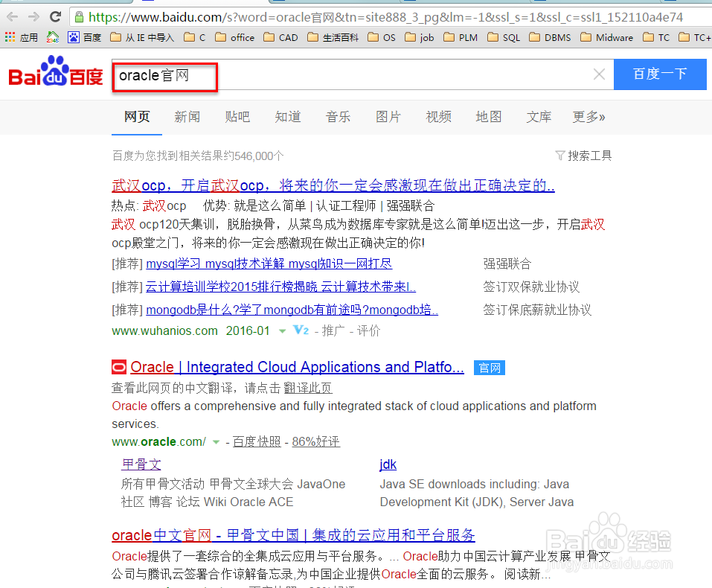
Task: Open 百度快照 for Oracle result
Action: coord(257,441)
